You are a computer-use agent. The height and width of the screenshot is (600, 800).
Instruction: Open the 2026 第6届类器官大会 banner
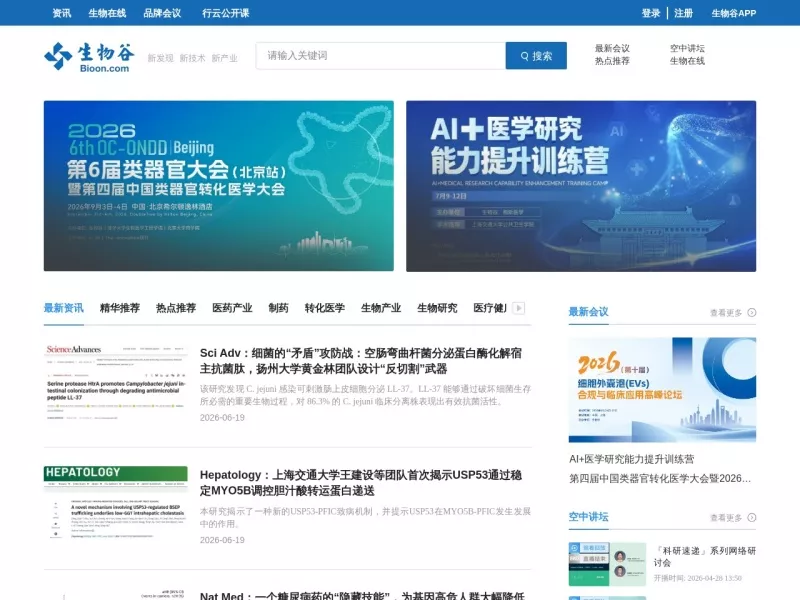[219, 186]
